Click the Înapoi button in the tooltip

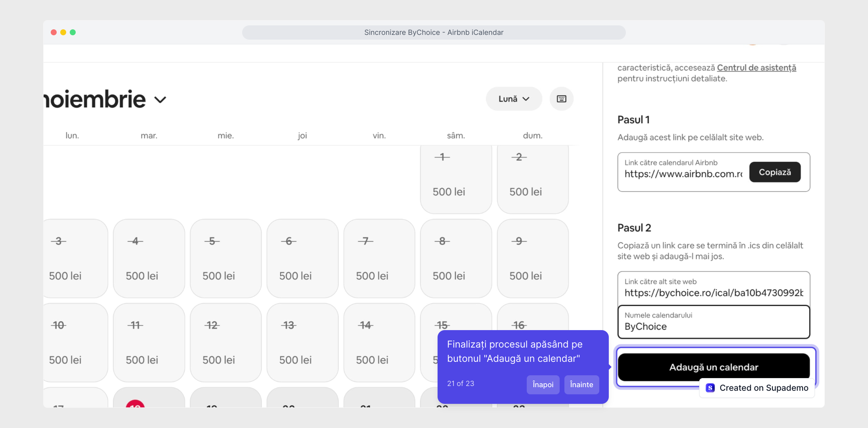[x=543, y=384]
